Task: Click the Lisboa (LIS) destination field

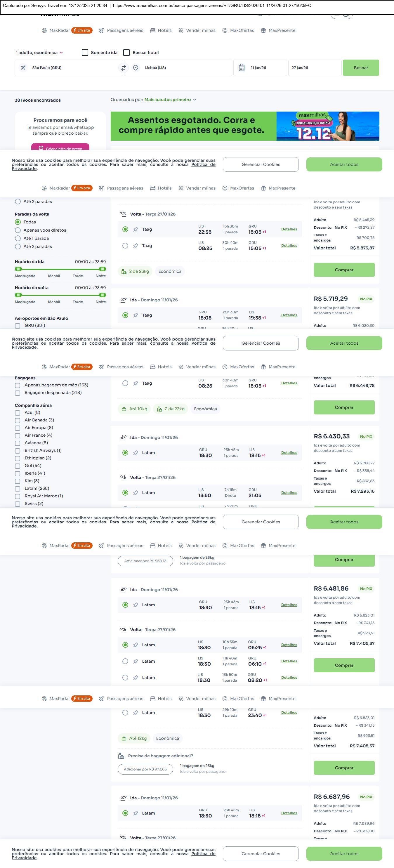Action: pos(182,68)
